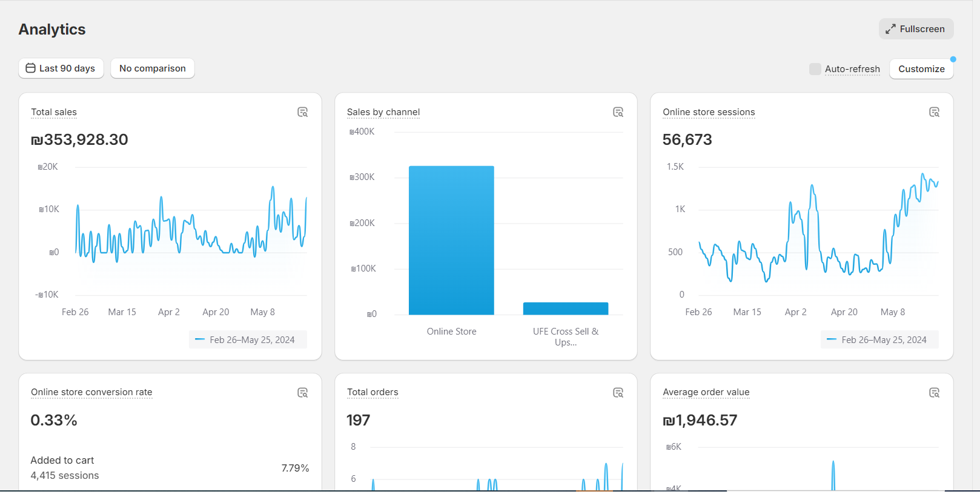Image resolution: width=980 pixels, height=497 pixels.
Task: Click the Average order value title
Action: (706, 392)
